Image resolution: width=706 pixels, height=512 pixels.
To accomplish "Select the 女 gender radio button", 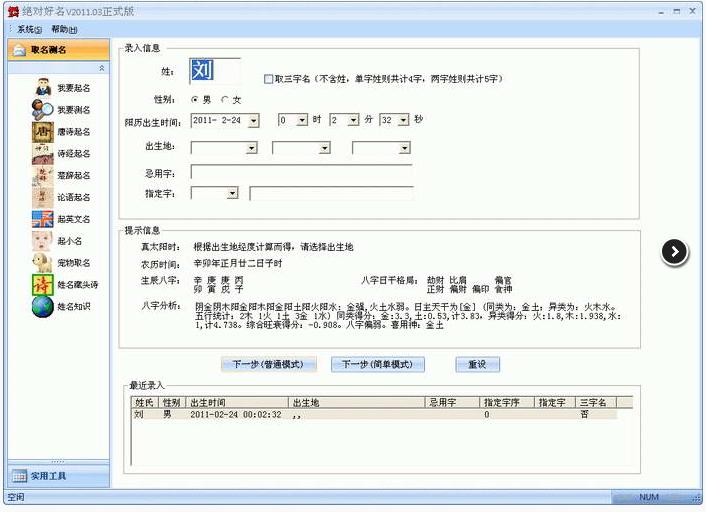I will [225, 100].
